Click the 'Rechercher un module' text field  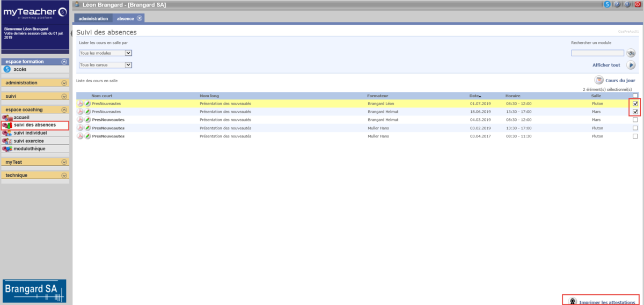(x=597, y=53)
